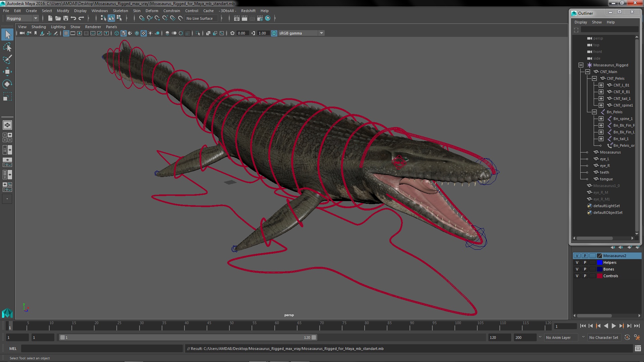Click No Live Surface button
Image resolution: width=644 pixels, height=362 pixels.
coord(200,18)
